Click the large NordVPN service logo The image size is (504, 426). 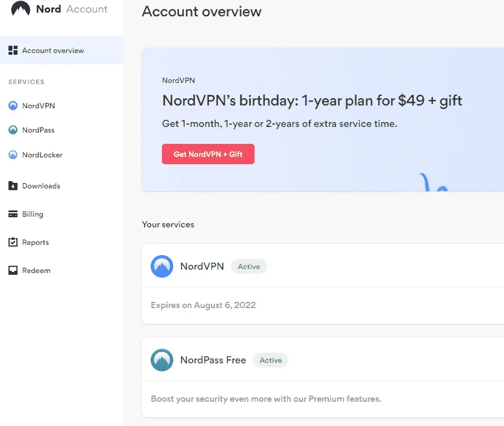click(161, 266)
